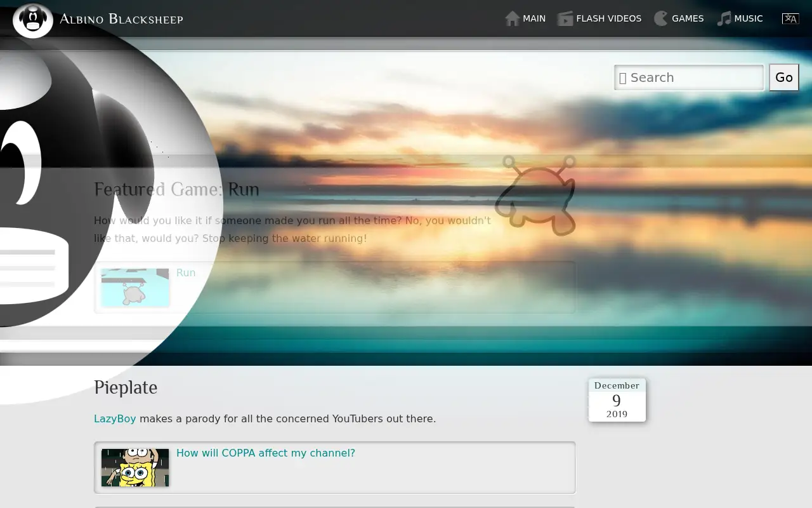Click the Albino Blacksheep sheep logo

[x=33, y=20]
